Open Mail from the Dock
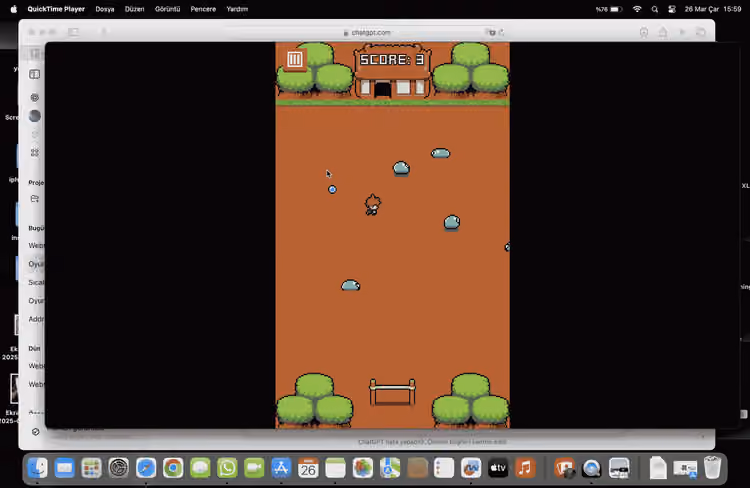 pos(64,468)
